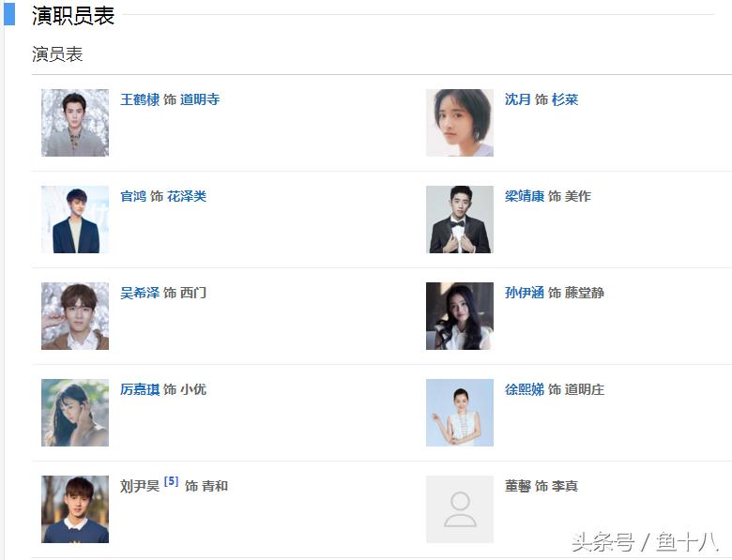This screenshot has width=732, height=560.
Task: Click the 道明寺 character link
Action: (x=200, y=99)
